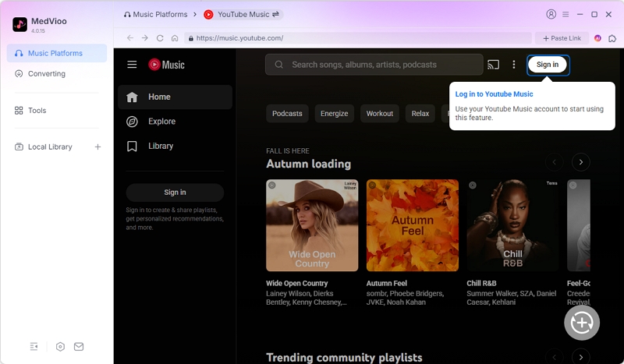Click the floating add-to-convert plus button
Screen dimensions: 624x364
pyautogui.click(x=582, y=323)
